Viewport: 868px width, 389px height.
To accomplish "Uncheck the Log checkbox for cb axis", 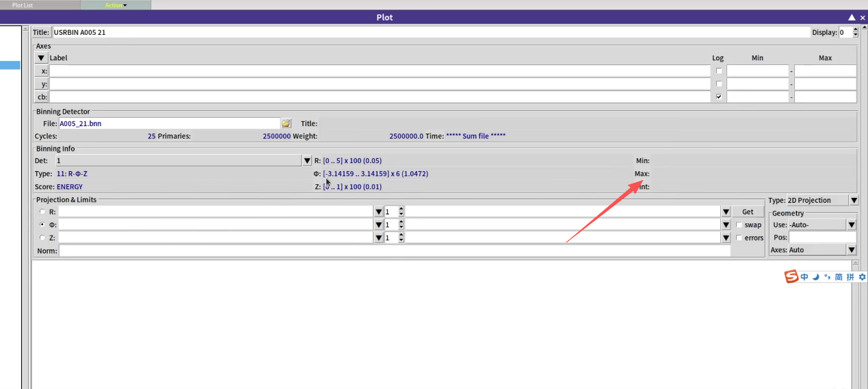I will click(x=718, y=97).
